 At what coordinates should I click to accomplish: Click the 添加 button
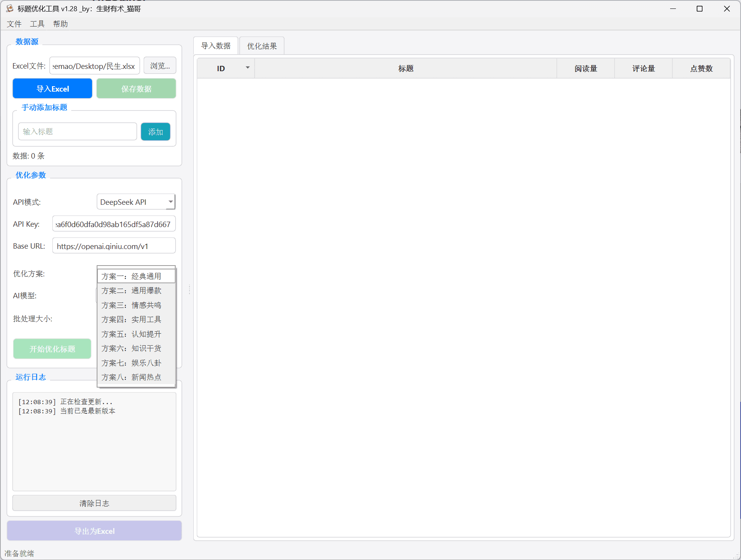[x=156, y=132]
